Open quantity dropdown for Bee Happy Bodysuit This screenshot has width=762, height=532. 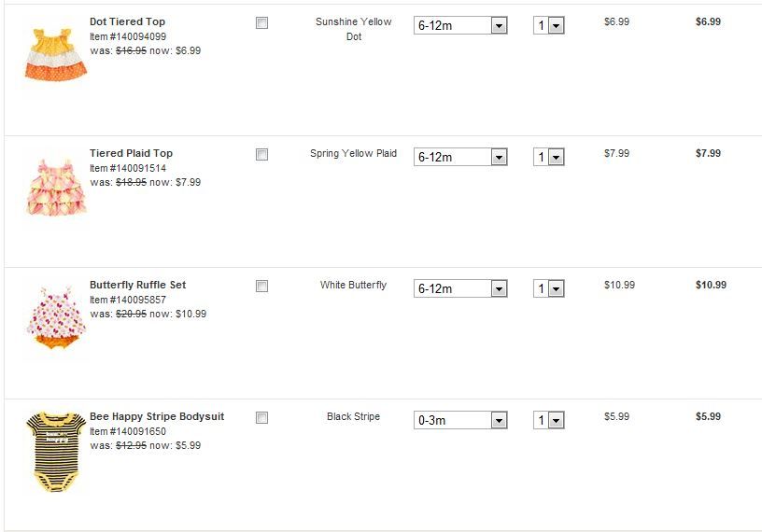549,421
